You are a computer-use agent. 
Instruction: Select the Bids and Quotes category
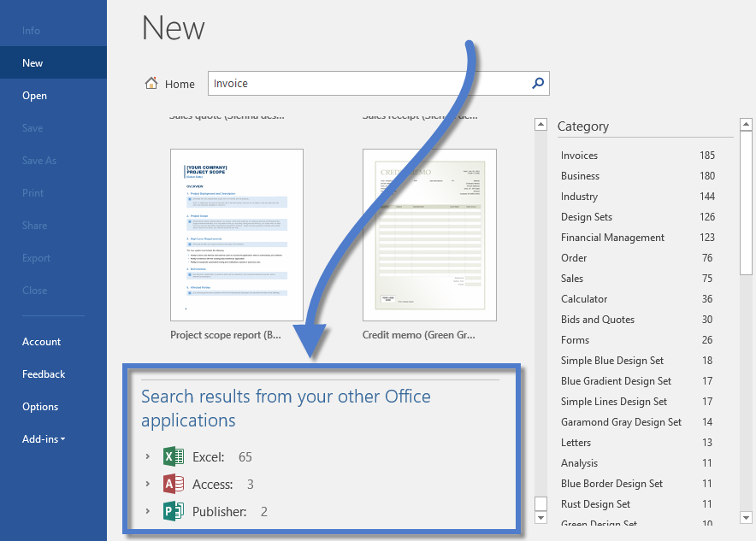[597, 320]
